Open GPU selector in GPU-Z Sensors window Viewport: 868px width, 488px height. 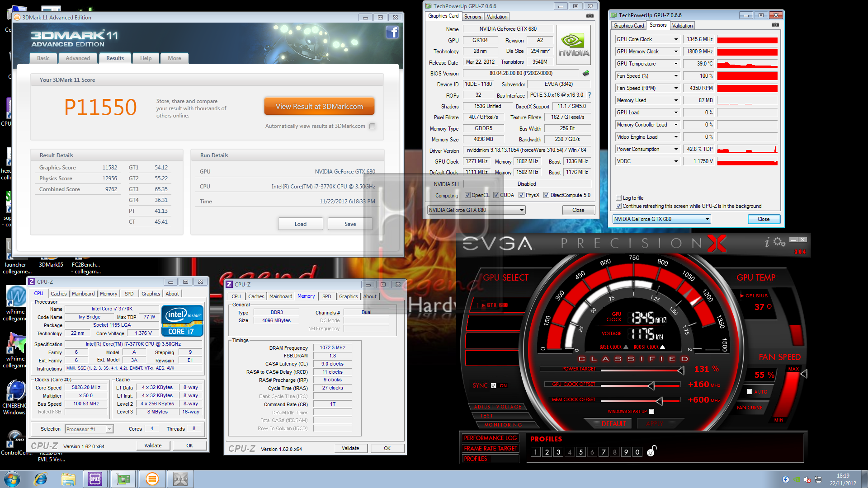coord(661,219)
